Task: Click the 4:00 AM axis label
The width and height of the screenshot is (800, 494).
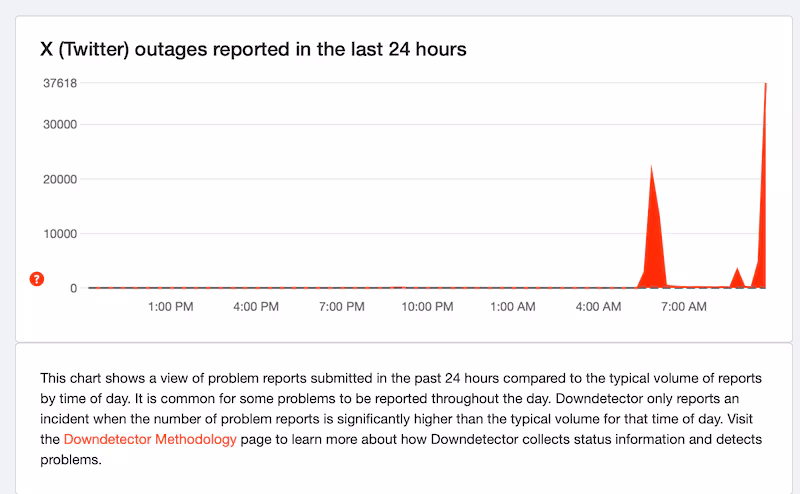Action: [x=598, y=307]
